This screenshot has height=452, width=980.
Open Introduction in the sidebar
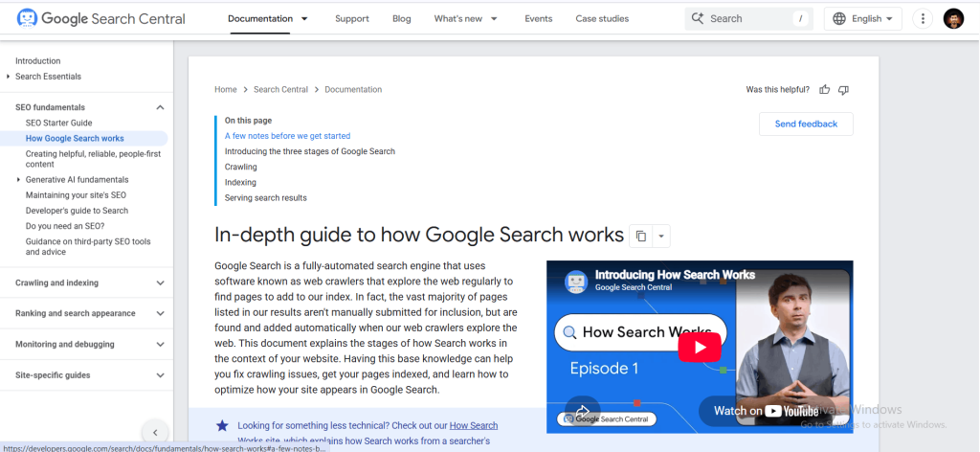38,61
